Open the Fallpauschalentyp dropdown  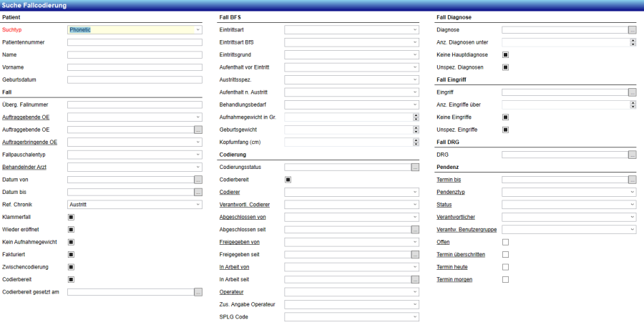pyautogui.click(x=135, y=155)
